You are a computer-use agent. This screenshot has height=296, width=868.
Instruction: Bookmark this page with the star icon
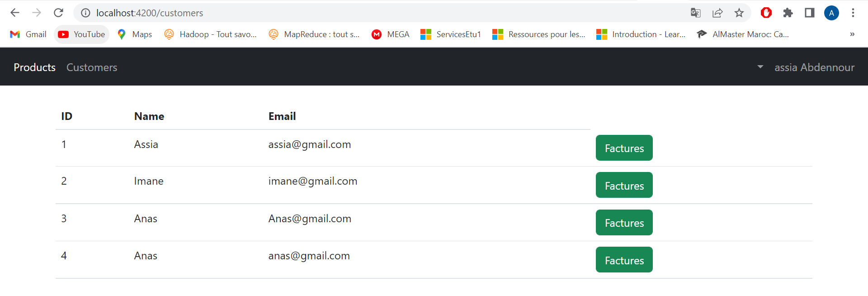(x=740, y=13)
